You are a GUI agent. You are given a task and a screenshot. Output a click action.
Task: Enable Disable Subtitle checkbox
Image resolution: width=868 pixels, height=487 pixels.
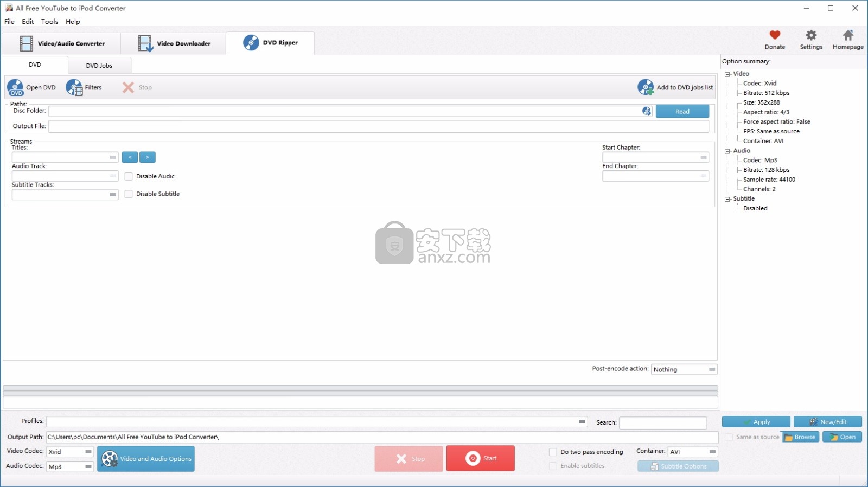tap(129, 194)
